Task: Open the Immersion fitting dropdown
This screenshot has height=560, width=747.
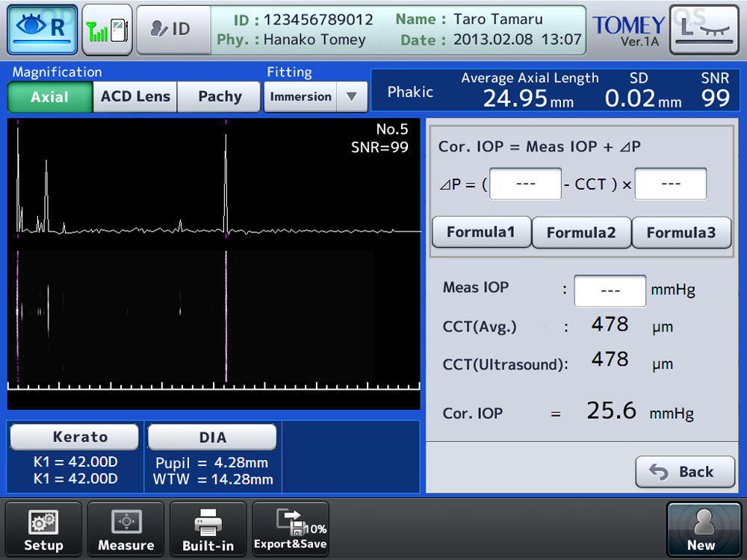Action: coord(300,96)
